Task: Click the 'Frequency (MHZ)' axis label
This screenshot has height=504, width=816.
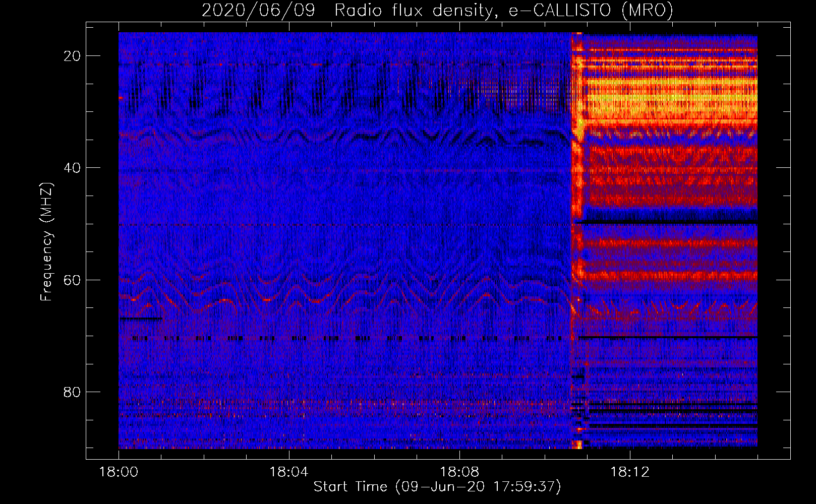Action: click(x=46, y=242)
